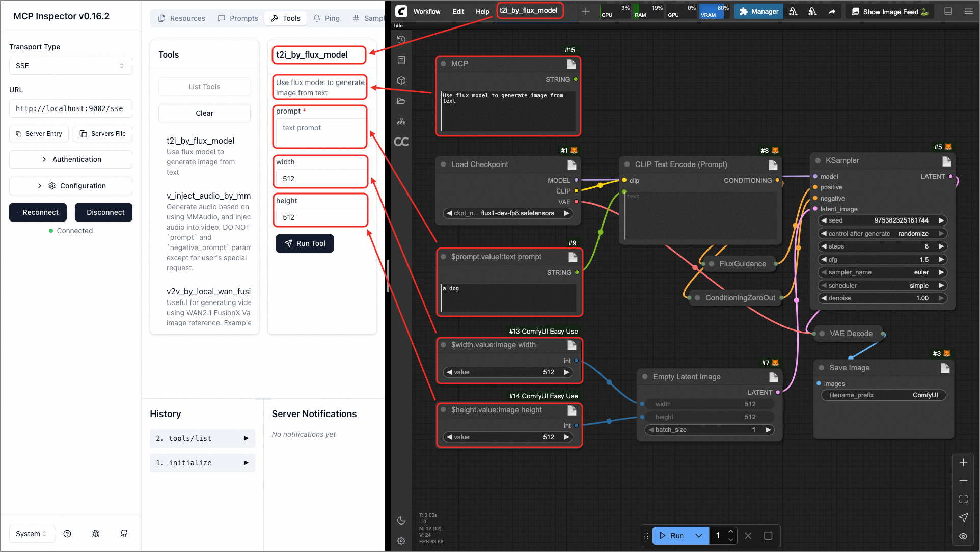Open the queue history sidebar icon
The height and width of the screenshot is (552, 980).
(401, 40)
